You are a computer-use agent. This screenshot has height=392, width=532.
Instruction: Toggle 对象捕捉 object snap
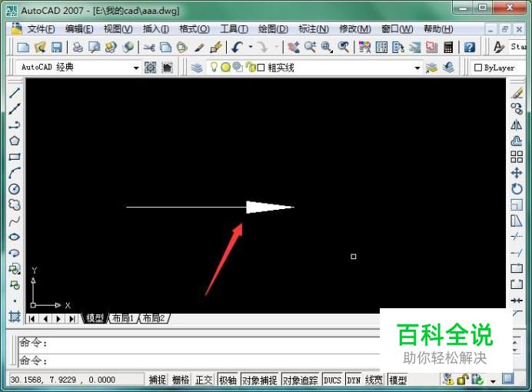260,380
